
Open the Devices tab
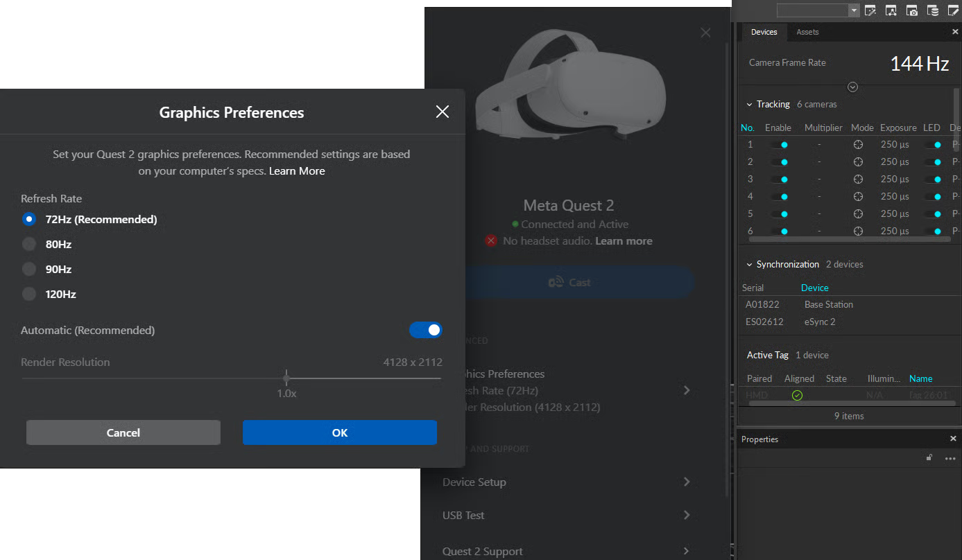coord(764,32)
